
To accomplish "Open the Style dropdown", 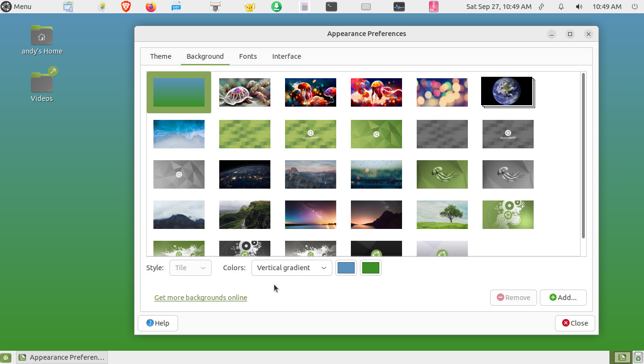I will pos(190,268).
